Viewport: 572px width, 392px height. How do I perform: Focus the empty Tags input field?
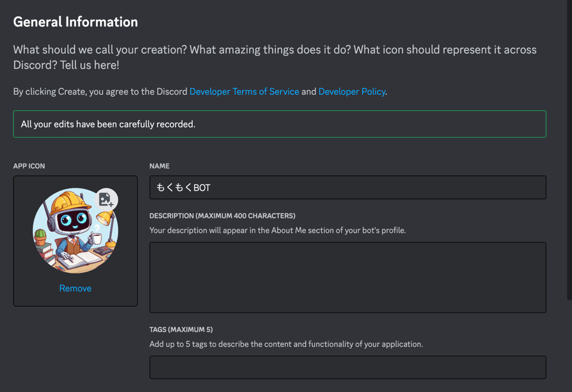[348, 367]
